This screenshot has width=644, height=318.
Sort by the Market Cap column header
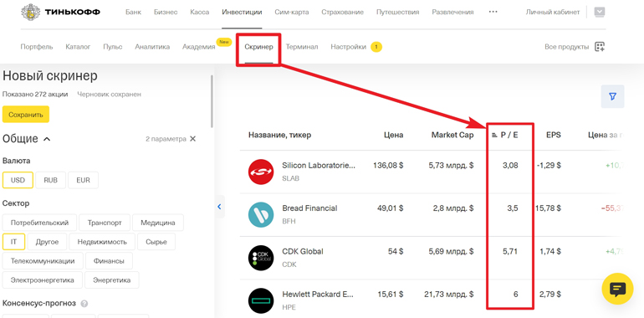click(x=452, y=136)
